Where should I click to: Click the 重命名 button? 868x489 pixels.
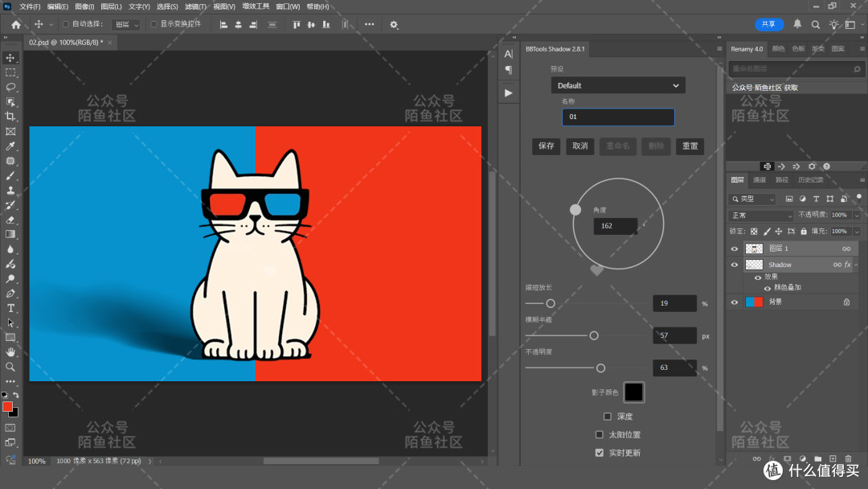coord(618,146)
